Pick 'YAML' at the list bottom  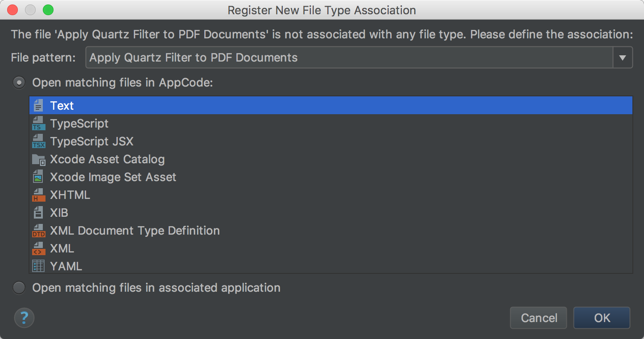330,266
